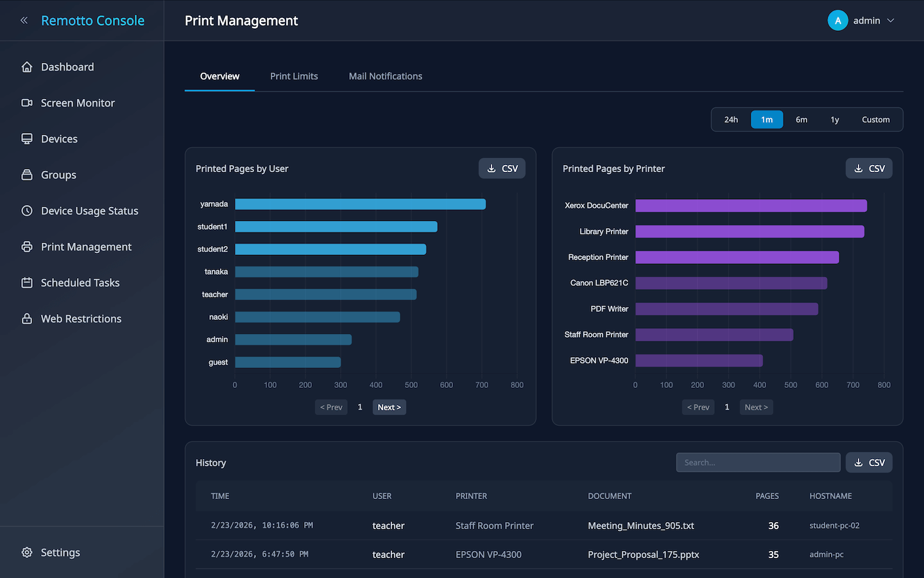Click the Print Management printer icon
This screenshot has height=578, width=924.
point(27,247)
